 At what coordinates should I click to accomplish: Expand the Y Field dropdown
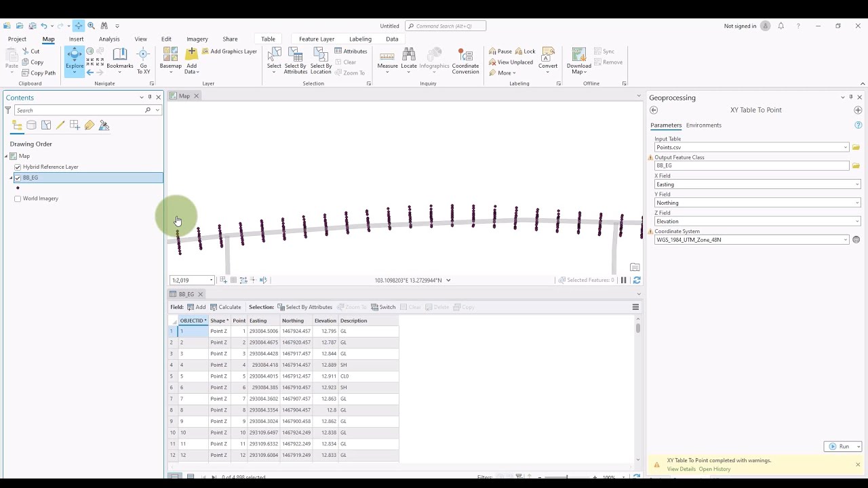tap(857, 203)
